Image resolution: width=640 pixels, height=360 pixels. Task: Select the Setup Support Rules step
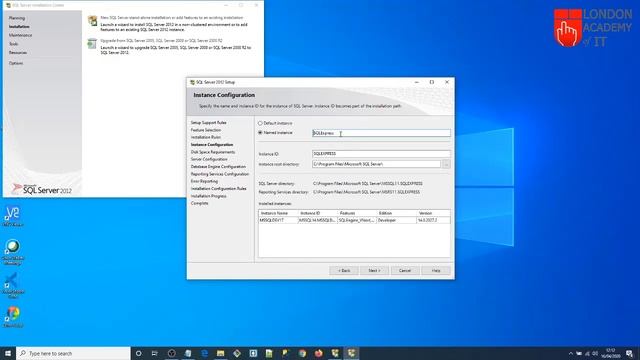pos(209,122)
